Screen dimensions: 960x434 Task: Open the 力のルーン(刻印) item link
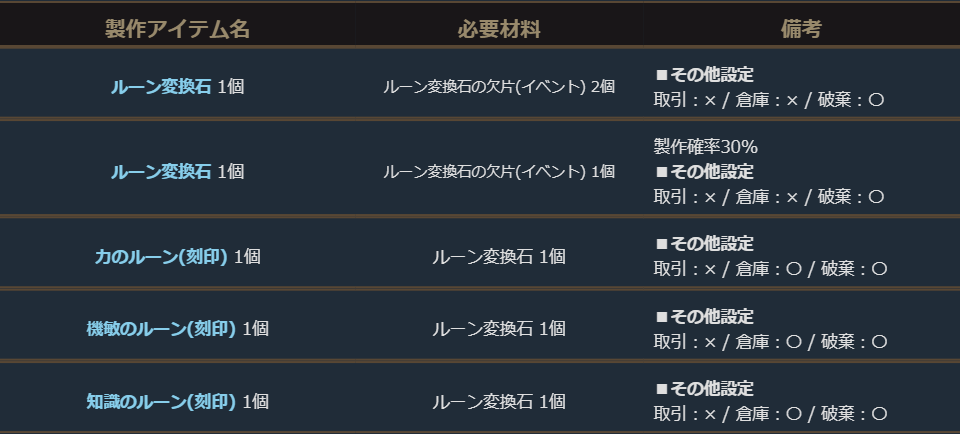[x=161, y=256]
